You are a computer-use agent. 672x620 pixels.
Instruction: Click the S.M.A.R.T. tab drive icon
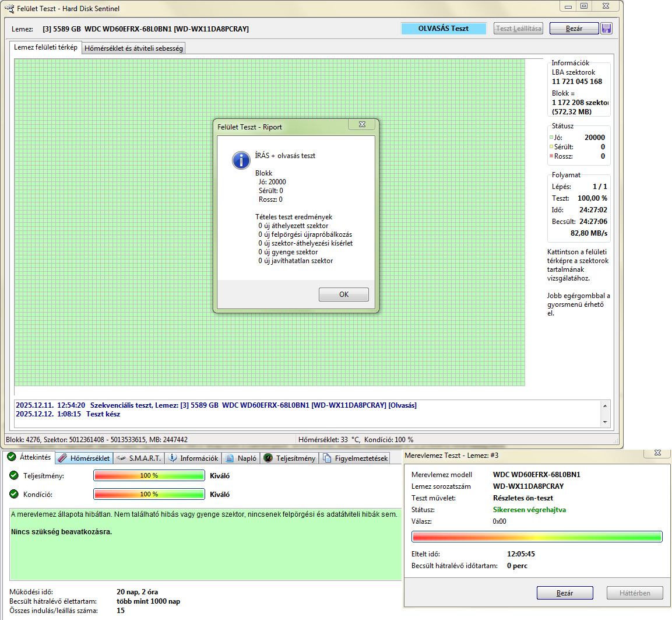tap(121, 458)
